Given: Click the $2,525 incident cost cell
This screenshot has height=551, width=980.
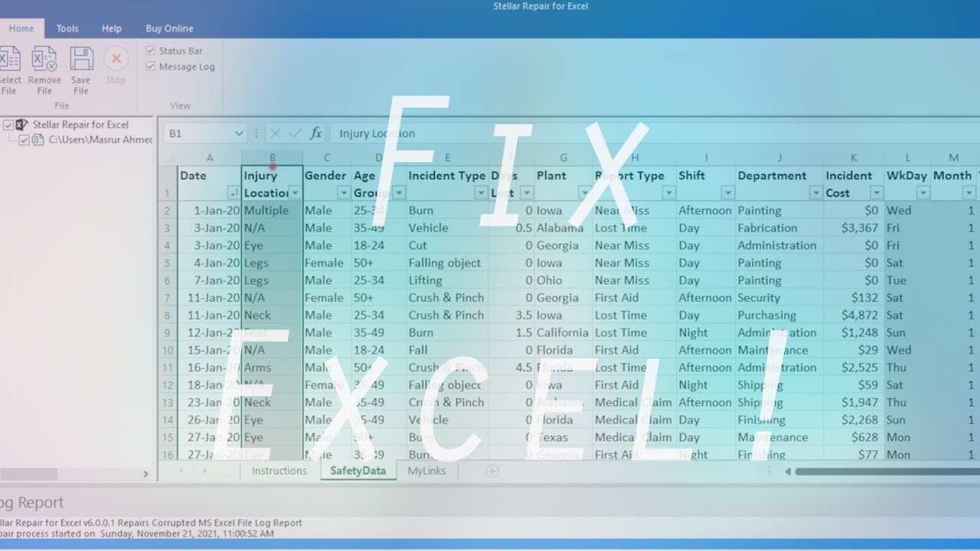Looking at the screenshot, I should (x=854, y=367).
